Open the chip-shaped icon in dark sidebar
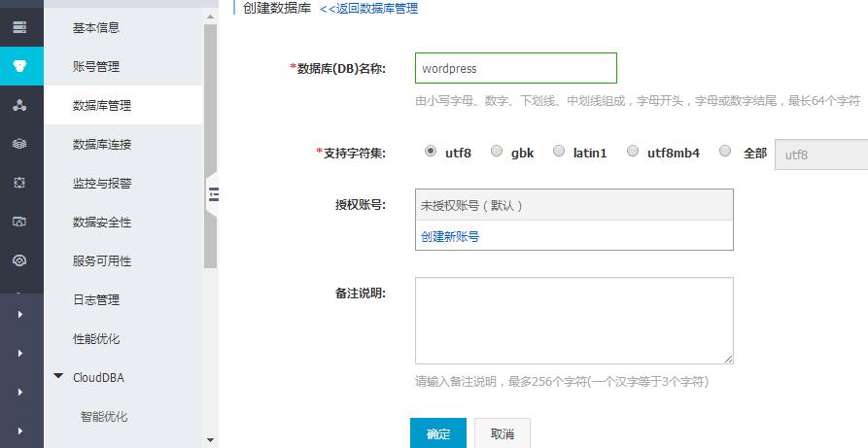The image size is (868, 448). coord(20,183)
